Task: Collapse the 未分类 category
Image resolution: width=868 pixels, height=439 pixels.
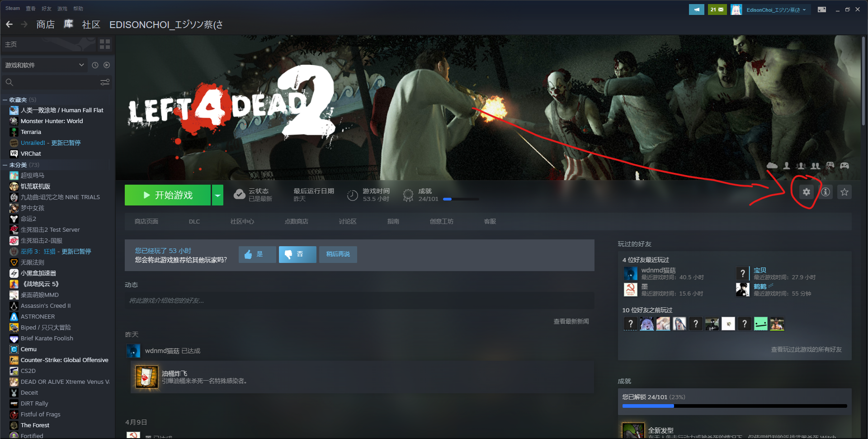Action: [x=5, y=165]
